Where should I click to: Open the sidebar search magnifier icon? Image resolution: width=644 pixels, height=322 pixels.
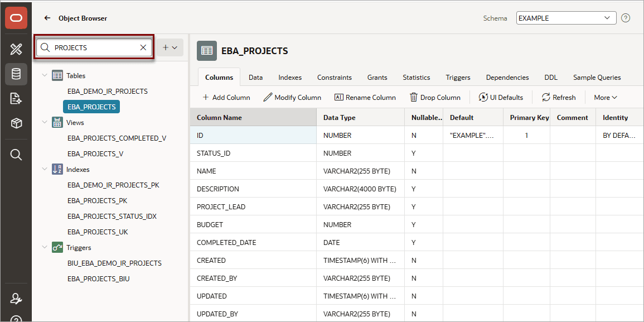coord(16,155)
